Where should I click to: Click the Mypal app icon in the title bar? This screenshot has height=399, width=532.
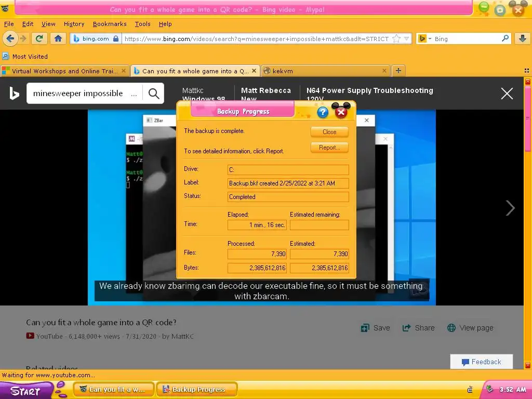(x=5, y=8)
